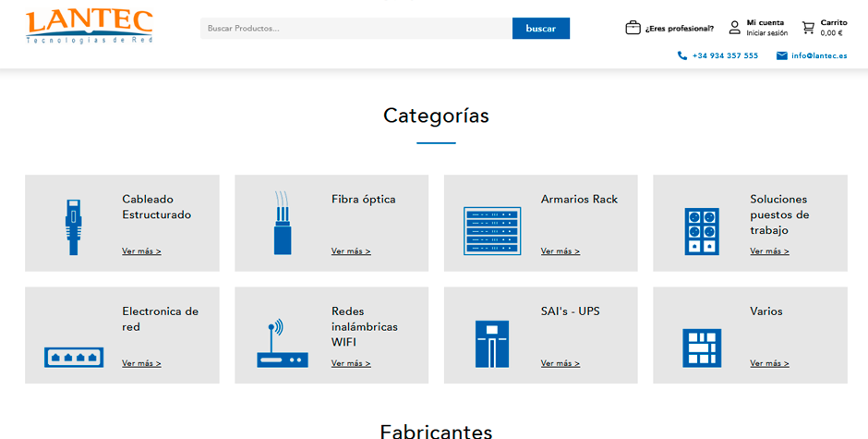Click the fiber optic cable icon
This screenshot has width=868, height=439.
[x=283, y=224]
